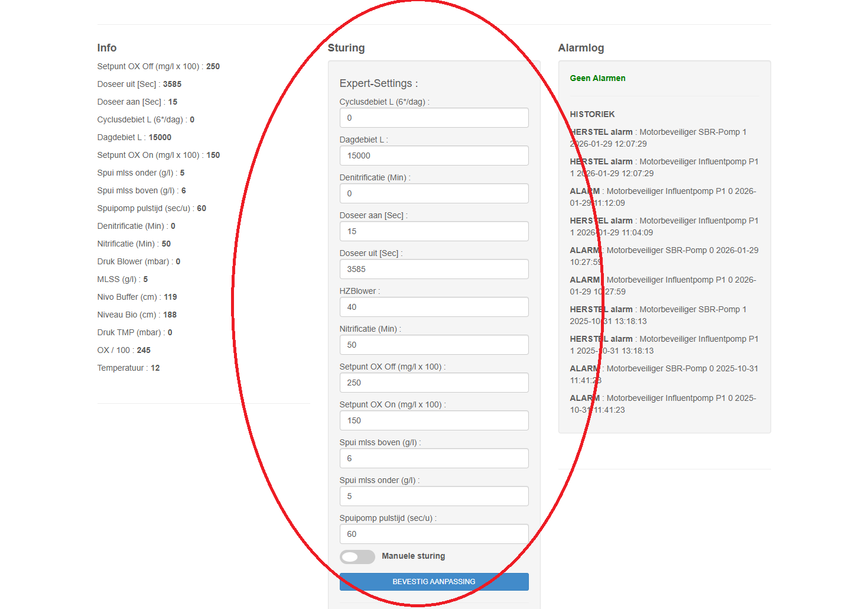Click the HISTORIEK label in the alarm log
This screenshot has width=868, height=609.
[x=592, y=114]
